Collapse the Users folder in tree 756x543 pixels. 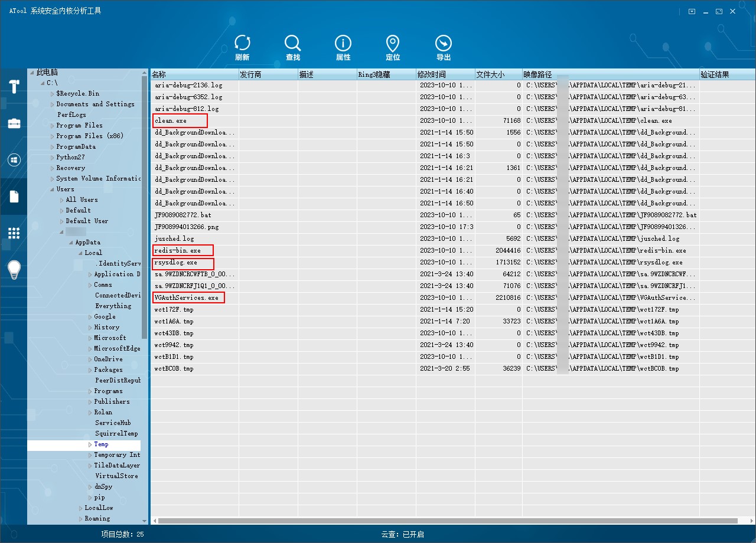coord(52,189)
